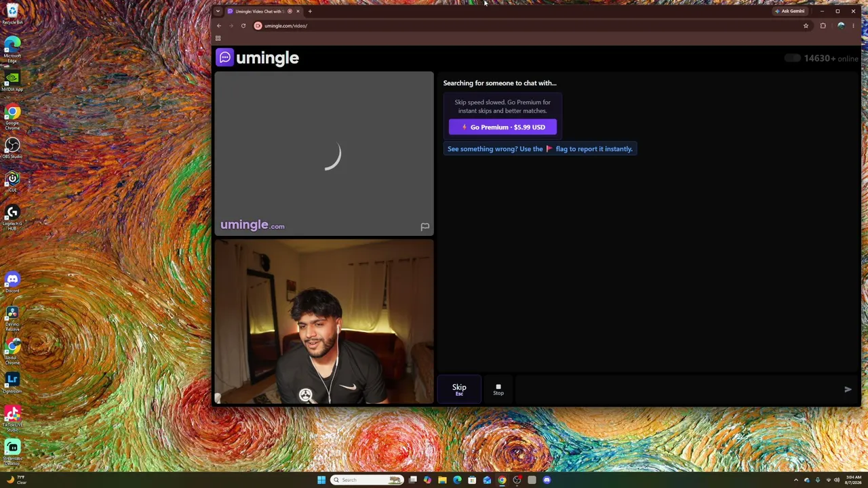Open File Explorer from the taskbar

coord(442,480)
